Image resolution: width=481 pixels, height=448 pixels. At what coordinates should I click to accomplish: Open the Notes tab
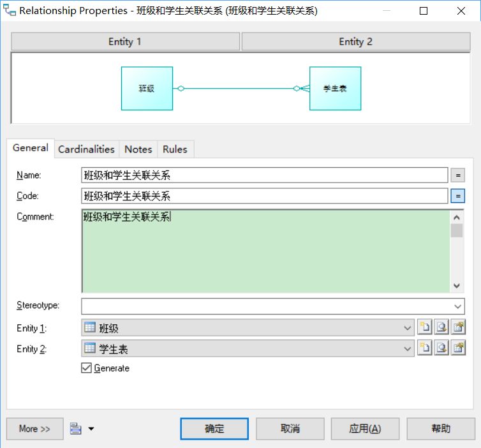[x=138, y=149]
